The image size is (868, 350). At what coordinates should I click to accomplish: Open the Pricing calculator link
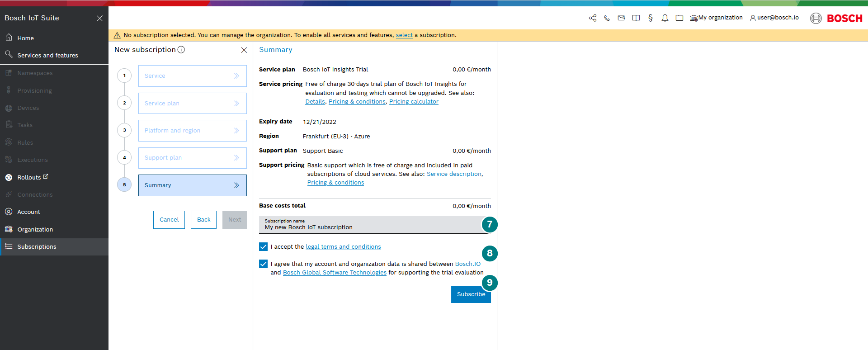point(414,102)
